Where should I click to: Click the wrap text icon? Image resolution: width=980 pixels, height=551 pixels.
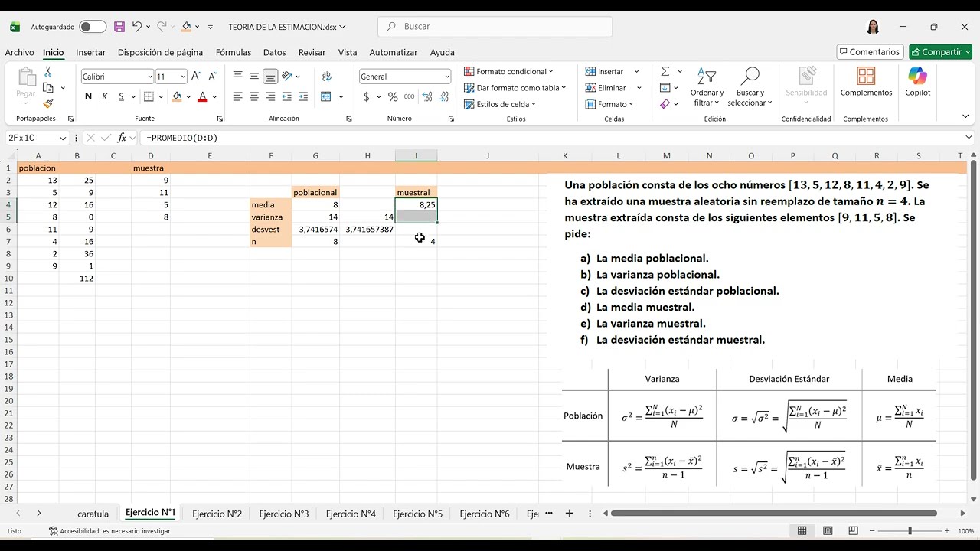click(327, 77)
